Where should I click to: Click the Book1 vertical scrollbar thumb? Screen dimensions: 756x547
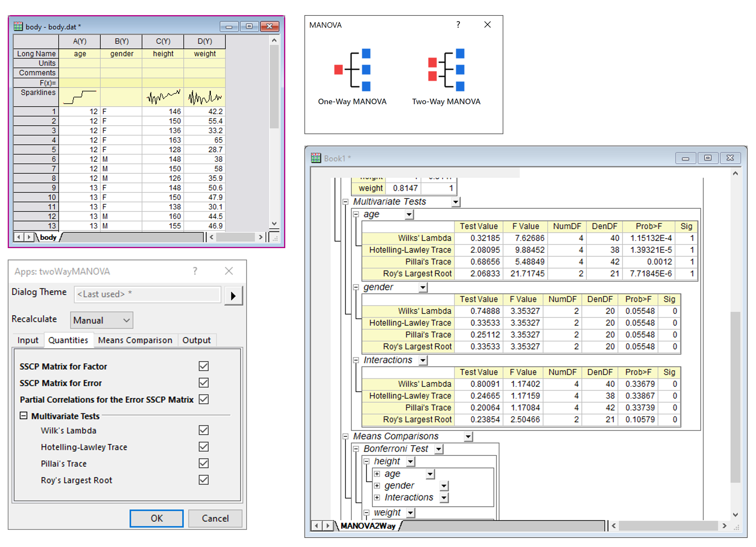pyautogui.click(x=735, y=397)
